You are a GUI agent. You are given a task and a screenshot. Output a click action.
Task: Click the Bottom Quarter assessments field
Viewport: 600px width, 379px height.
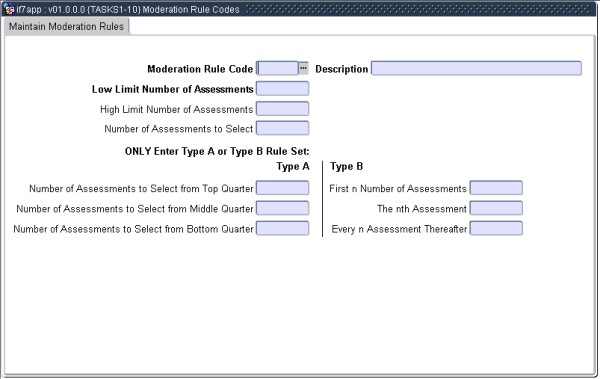click(282, 229)
